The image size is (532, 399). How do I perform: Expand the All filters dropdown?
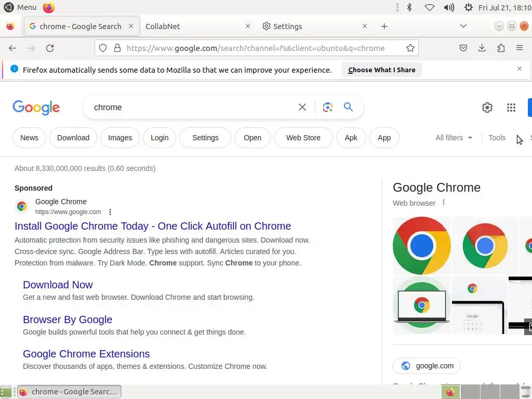(x=454, y=138)
